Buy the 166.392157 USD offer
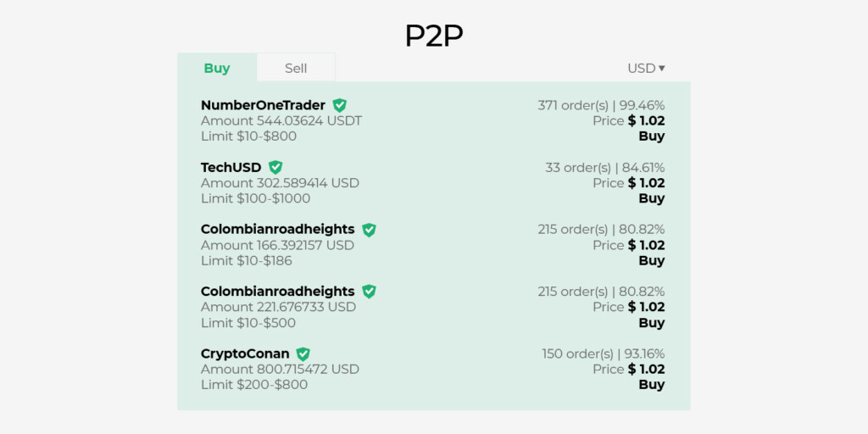Viewport: 868px width, 434px height. 651,260
